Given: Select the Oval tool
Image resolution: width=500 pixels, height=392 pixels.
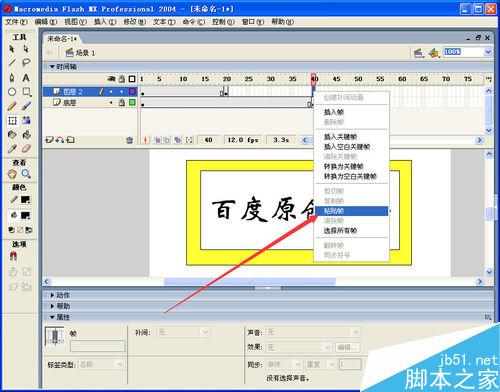Looking at the screenshot, I should pyautogui.click(x=12, y=92).
